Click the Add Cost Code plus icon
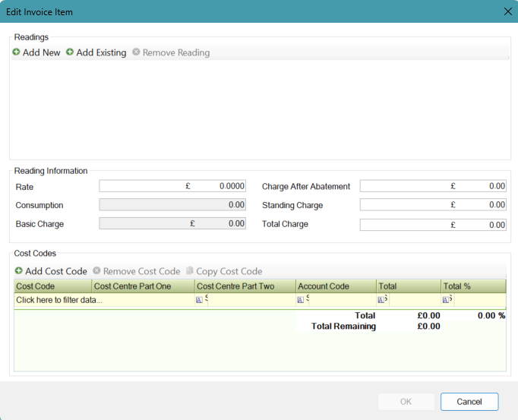 (18, 271)
